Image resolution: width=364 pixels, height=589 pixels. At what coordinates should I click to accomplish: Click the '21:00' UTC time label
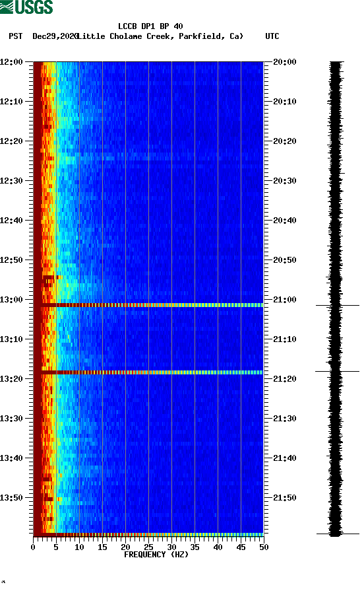pyautogui.click(x=285, y=300)
